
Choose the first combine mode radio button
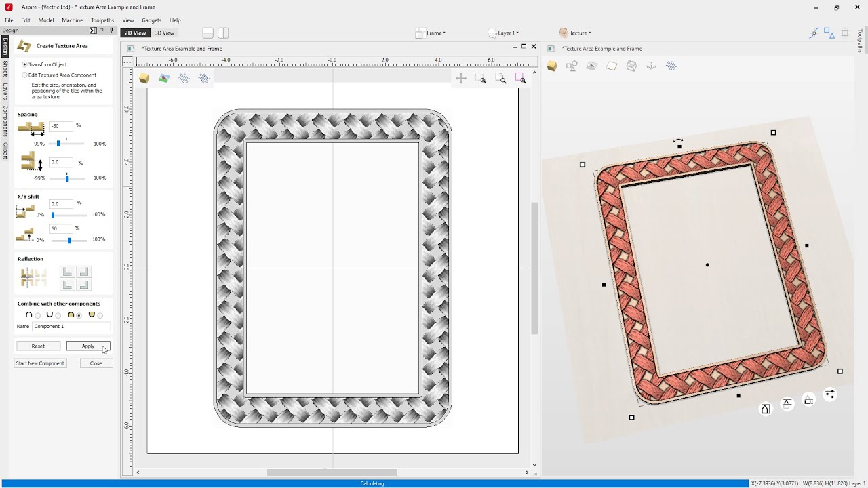coord(37,315)
